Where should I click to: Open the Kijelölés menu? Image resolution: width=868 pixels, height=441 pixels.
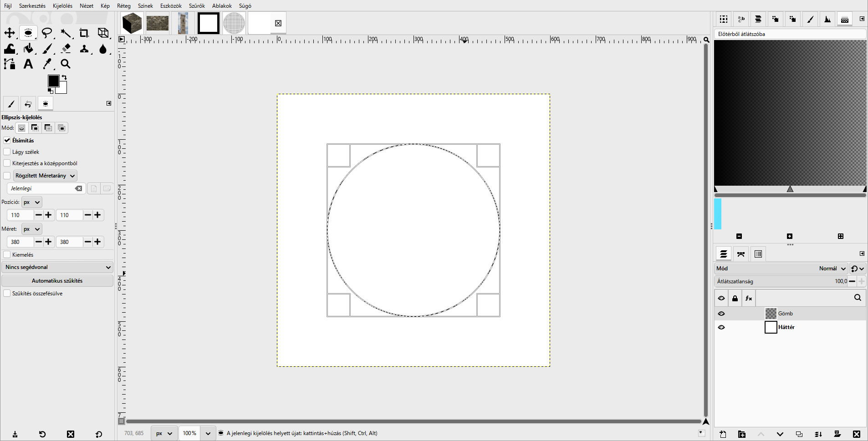[x=62, y=6]
